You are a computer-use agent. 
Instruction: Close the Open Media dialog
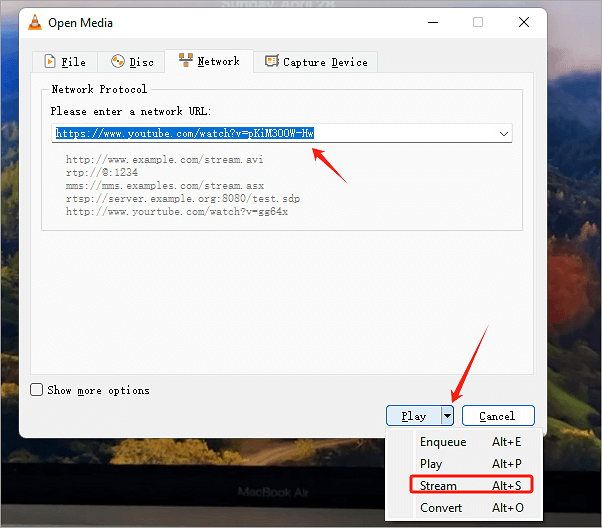523,22
